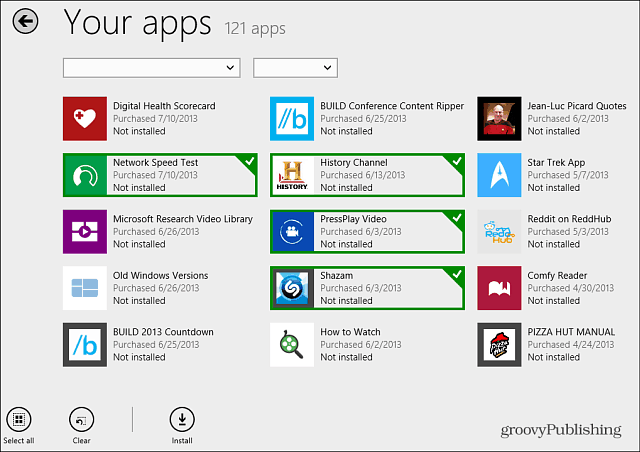The width and height of the screenshot is (640, 452).
Task: Click Not installed under Star Trek App
Action: click(x=553, y=188)
